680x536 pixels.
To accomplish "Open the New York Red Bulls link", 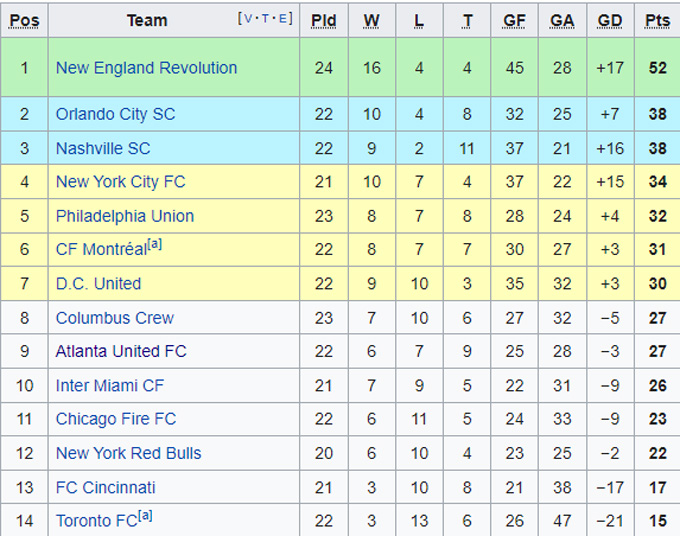I will (128, 454).
